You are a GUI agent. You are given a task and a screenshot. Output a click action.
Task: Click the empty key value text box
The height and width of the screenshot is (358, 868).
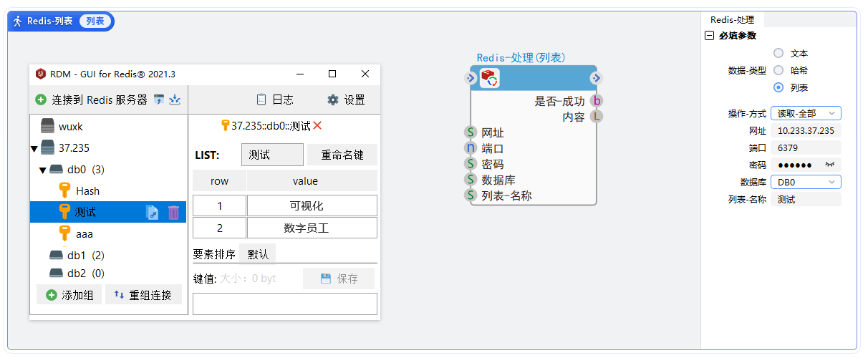[285, 304]
